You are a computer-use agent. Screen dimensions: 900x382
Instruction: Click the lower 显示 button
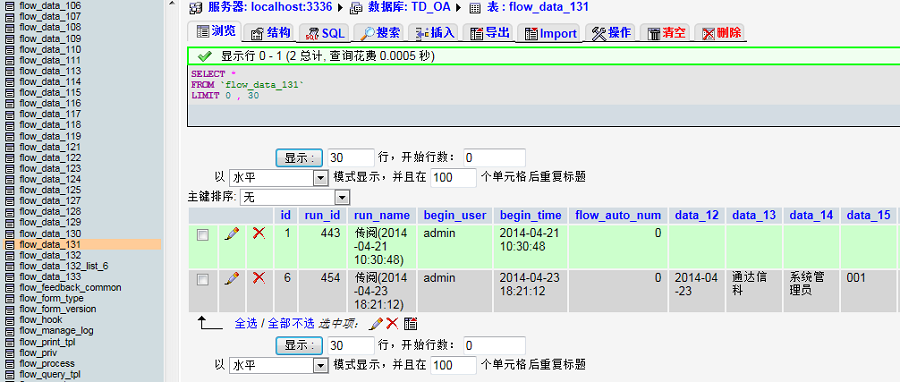pos(300,345)
